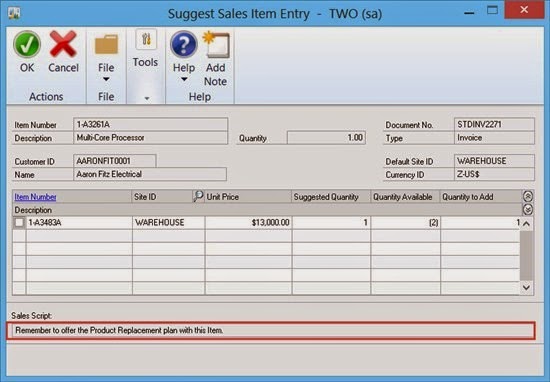Click the Quantity to Add cell
This screenshot has height=382, width=550.
point(480,223)
